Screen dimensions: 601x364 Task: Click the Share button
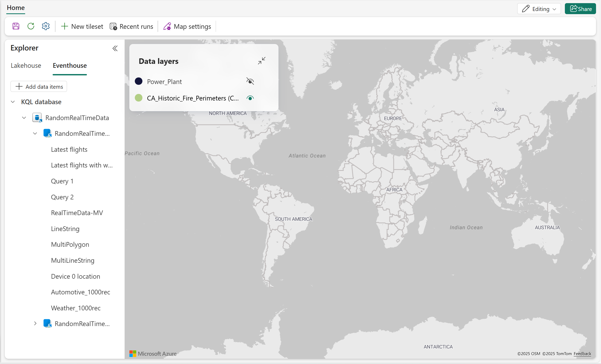580,9
